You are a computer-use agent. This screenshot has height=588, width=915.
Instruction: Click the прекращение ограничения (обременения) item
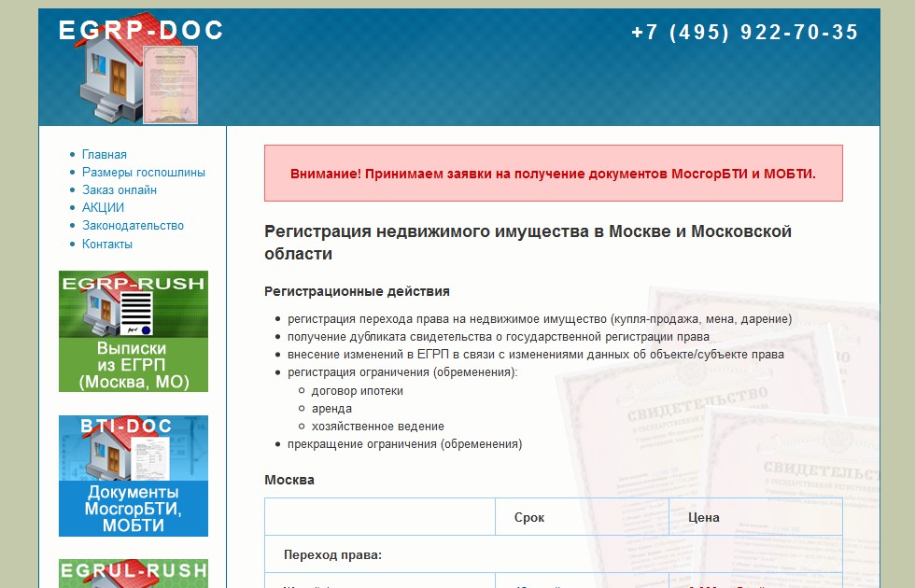coord(405,444)
